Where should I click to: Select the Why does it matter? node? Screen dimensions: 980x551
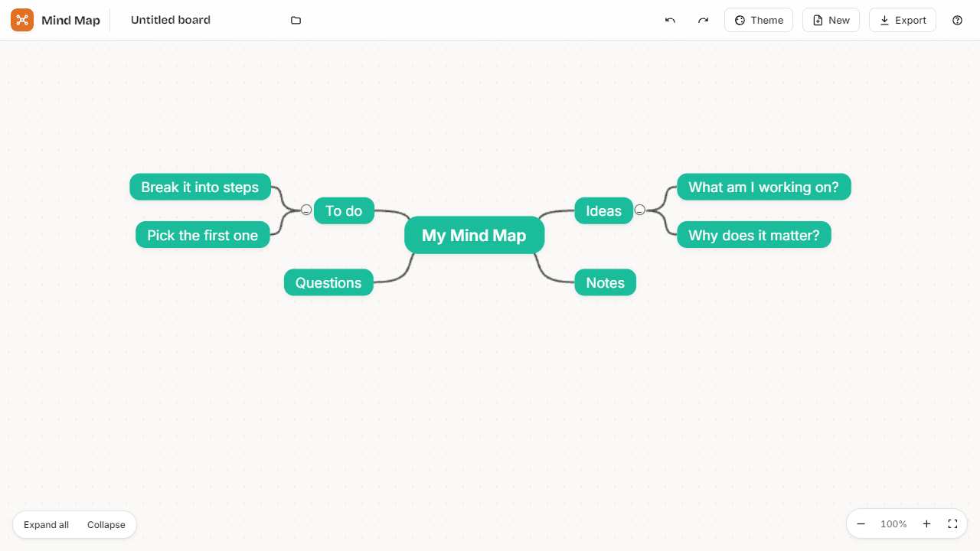coord(754,235)
